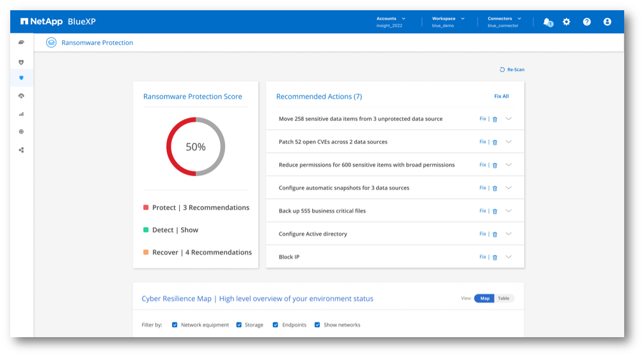Image resolution: width=644 pixels, height=357 pixels.
Task: Delete the Move 258 sensitive data items recommendation
Action: (x=495, y=119)
